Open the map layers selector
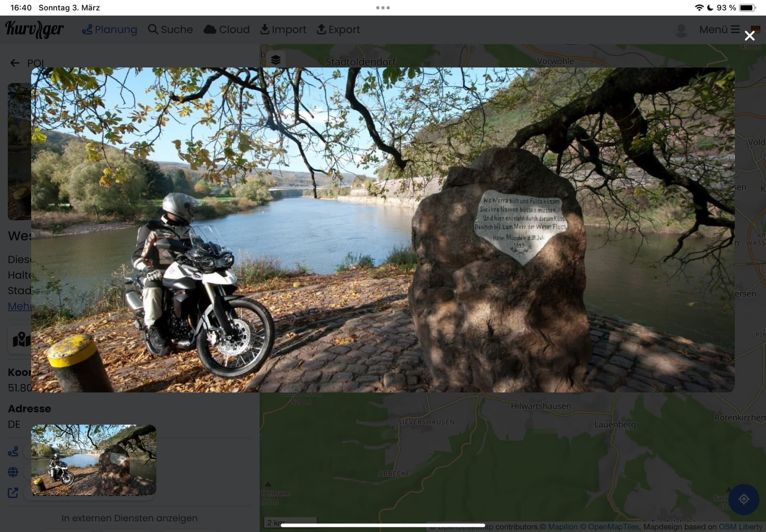 pyautogui.click(x=276, y=60)
